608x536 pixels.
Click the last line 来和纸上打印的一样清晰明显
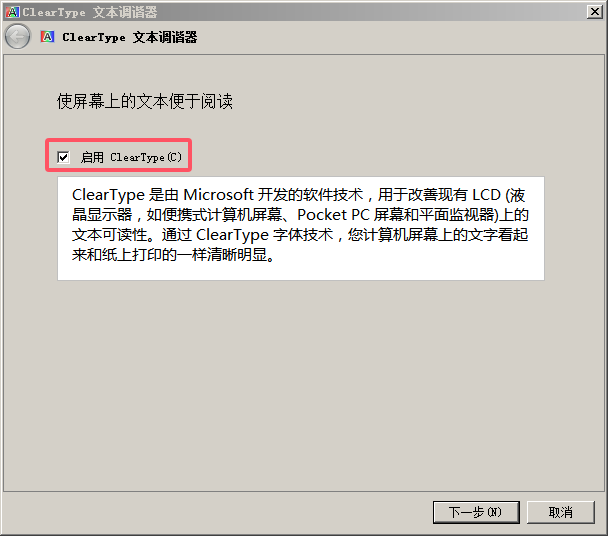173,255
